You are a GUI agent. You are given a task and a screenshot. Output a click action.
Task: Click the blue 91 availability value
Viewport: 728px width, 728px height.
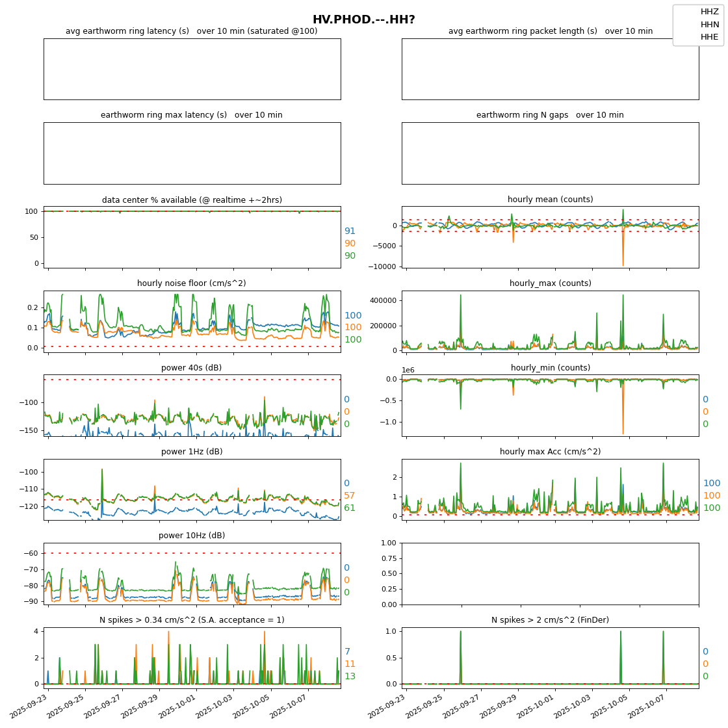350,231
